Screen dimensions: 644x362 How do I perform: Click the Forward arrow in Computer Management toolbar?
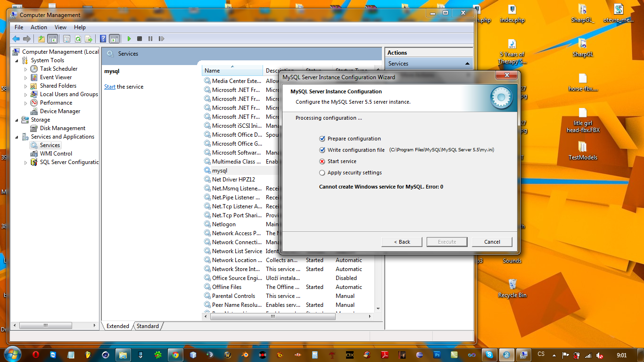tap(27, 39)
